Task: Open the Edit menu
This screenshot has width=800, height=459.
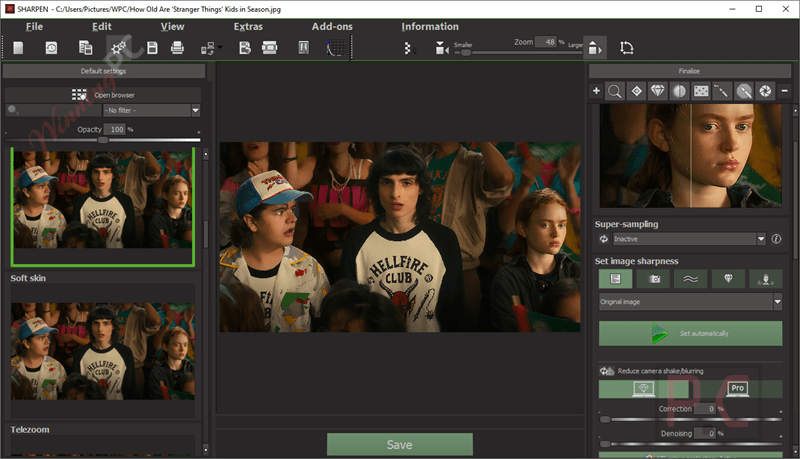Action: (102, 27)
